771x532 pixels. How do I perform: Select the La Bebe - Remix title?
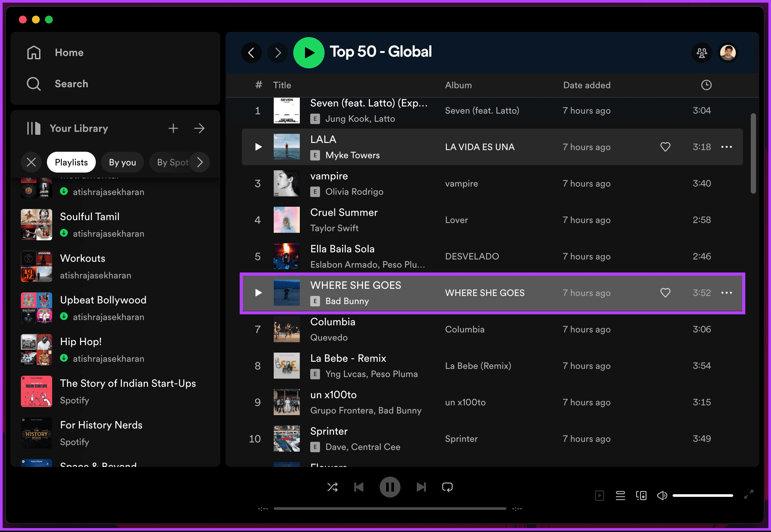tap(348, 358)
